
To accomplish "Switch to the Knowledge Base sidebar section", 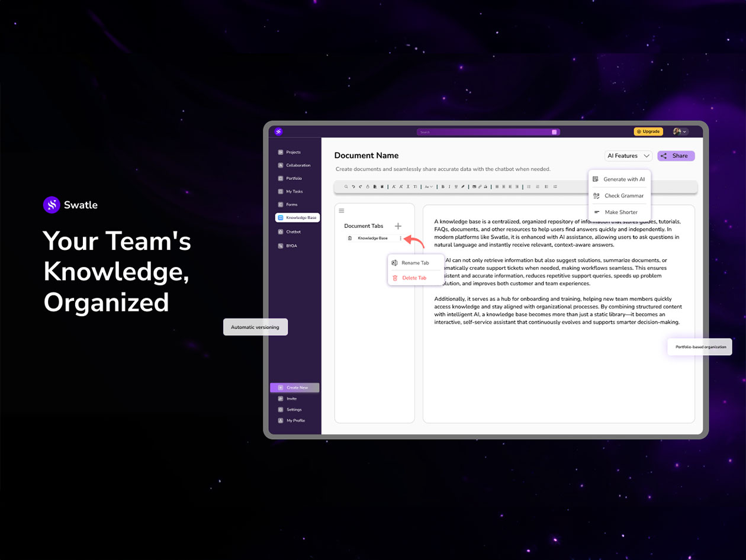I will click(297, 217).
